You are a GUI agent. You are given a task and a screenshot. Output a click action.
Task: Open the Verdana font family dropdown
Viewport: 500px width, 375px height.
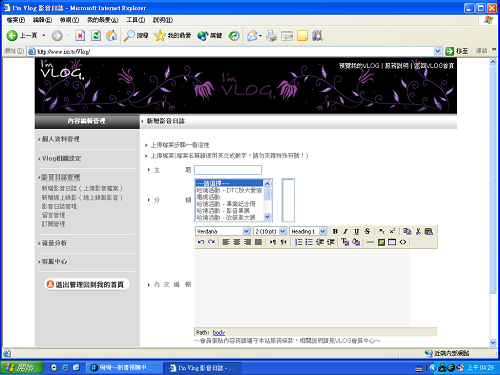[x=223, y=231]
